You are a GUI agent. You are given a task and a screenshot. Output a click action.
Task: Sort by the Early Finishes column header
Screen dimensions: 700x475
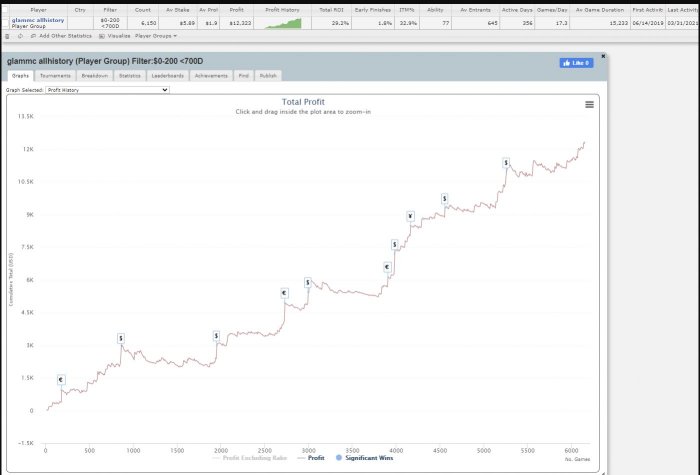[373, 10]
